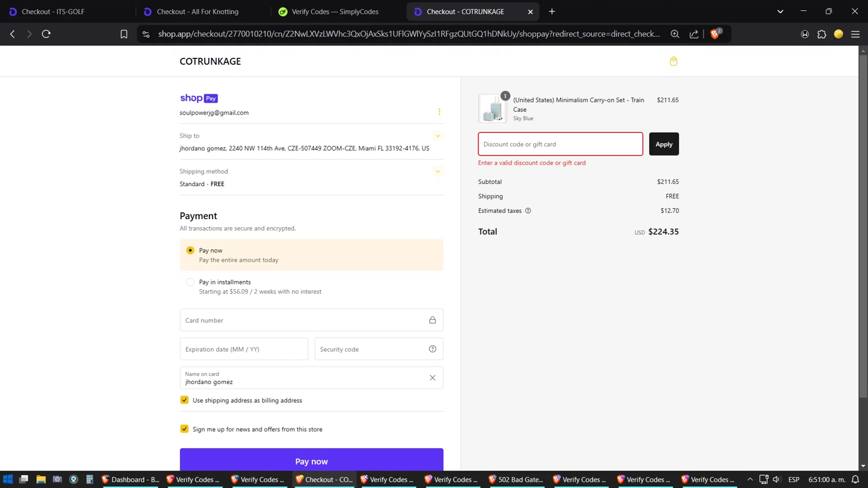Reload the checkout page
Screen dimensions: 868x488
tap(46, 34)
